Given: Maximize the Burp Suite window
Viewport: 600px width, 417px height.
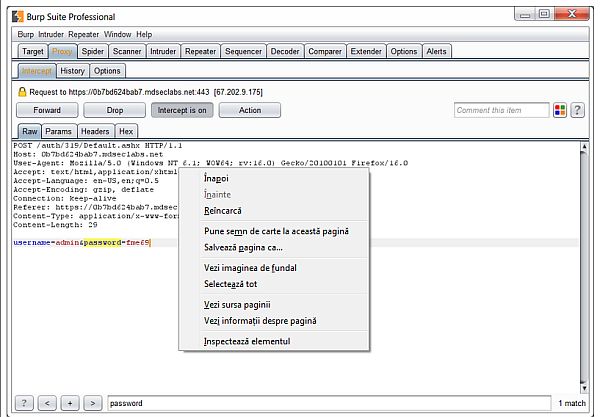Looking at the screenshot, I should [x=544, y=14].
